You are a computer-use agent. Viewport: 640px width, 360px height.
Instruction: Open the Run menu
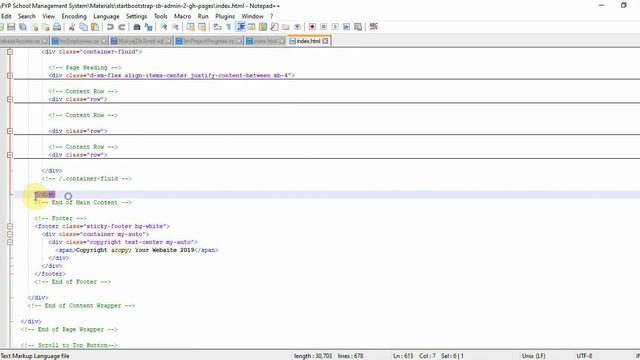[203, 16]
